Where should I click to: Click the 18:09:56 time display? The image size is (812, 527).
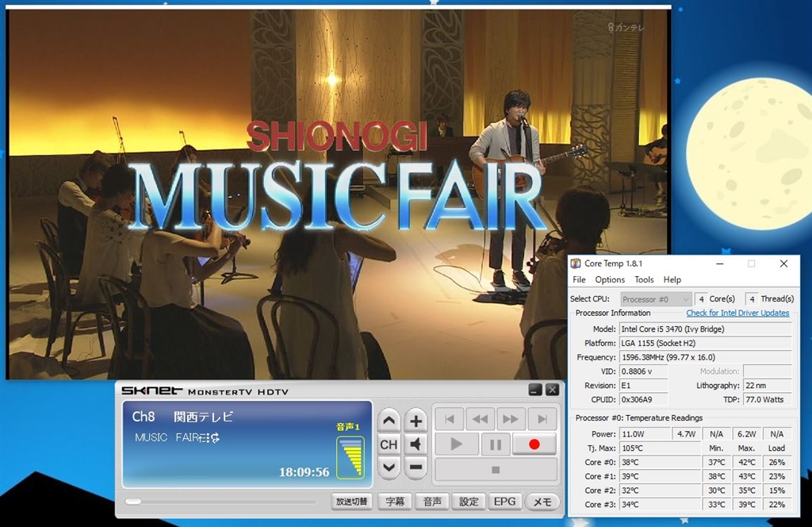pyautogui.click(x=304, y=472)
